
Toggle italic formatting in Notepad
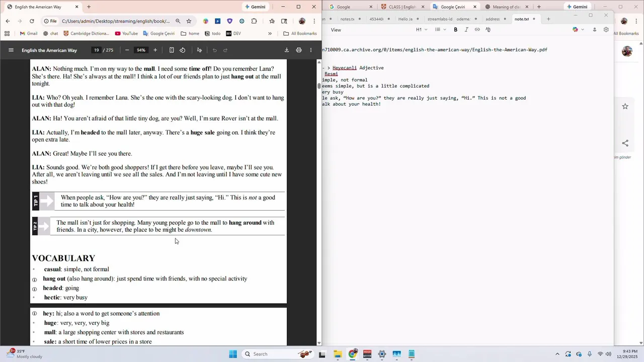(x=466, y=30)
